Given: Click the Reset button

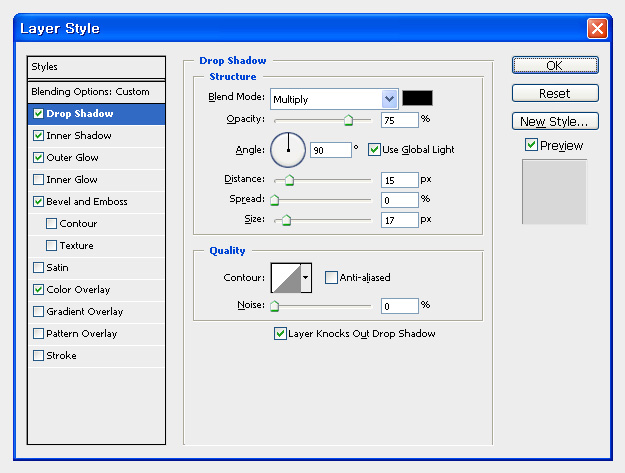Looking at the screenshot, I should click(x=555, y=93).
